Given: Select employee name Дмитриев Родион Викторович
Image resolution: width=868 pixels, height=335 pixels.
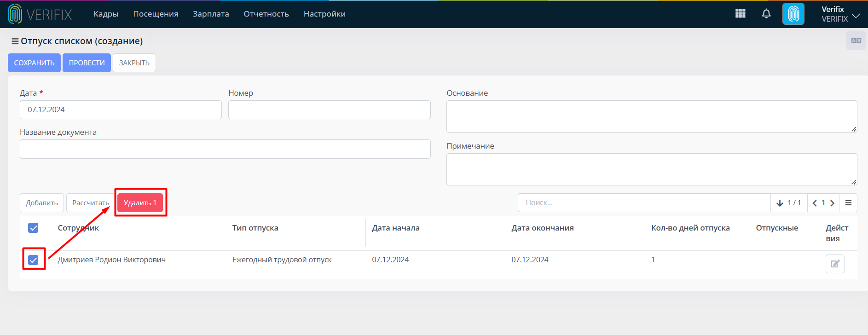Looking at the screenshot, I should [x=112, y=260].
